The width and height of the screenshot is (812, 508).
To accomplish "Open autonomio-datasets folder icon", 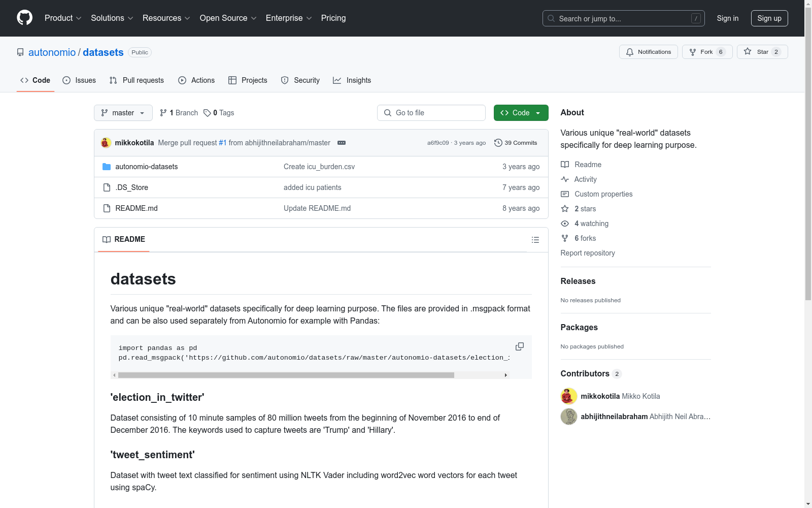I will coord(107,167).
